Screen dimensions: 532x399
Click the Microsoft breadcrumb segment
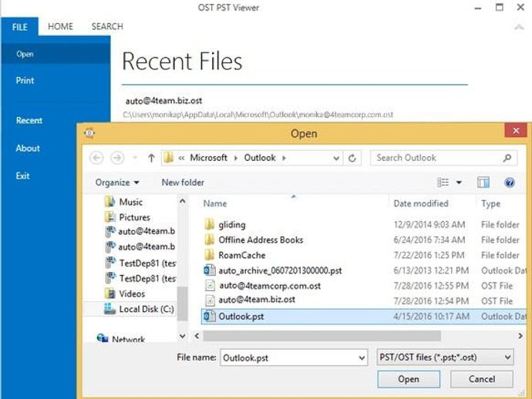208,158
